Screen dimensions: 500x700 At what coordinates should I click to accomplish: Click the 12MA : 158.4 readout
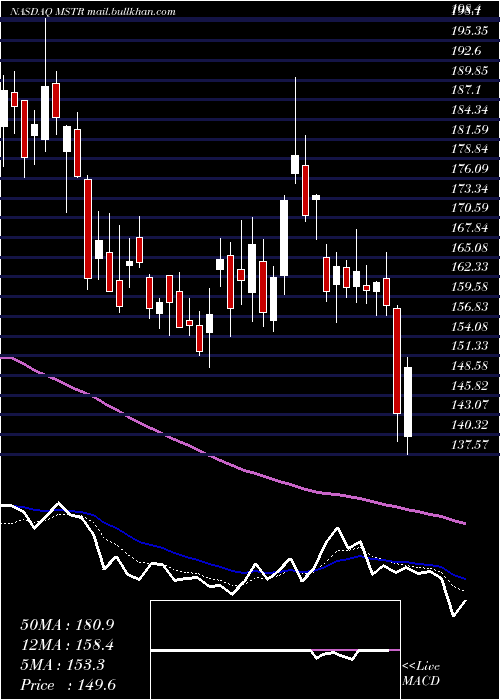67,645
